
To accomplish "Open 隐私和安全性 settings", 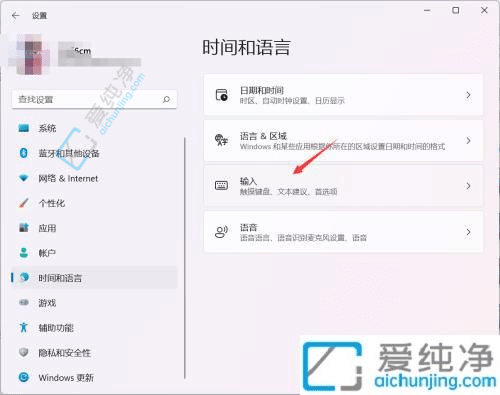I will coord(94,352).
